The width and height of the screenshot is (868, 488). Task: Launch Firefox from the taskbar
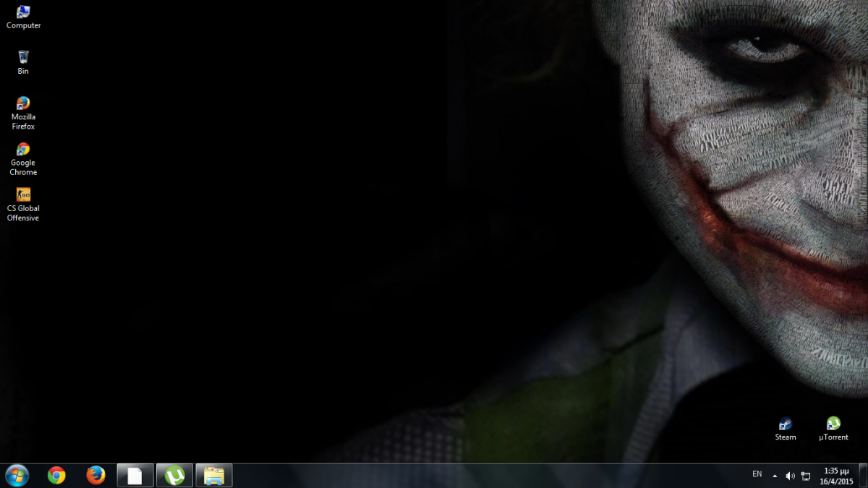pyautogui.click(x=95, y=475)
